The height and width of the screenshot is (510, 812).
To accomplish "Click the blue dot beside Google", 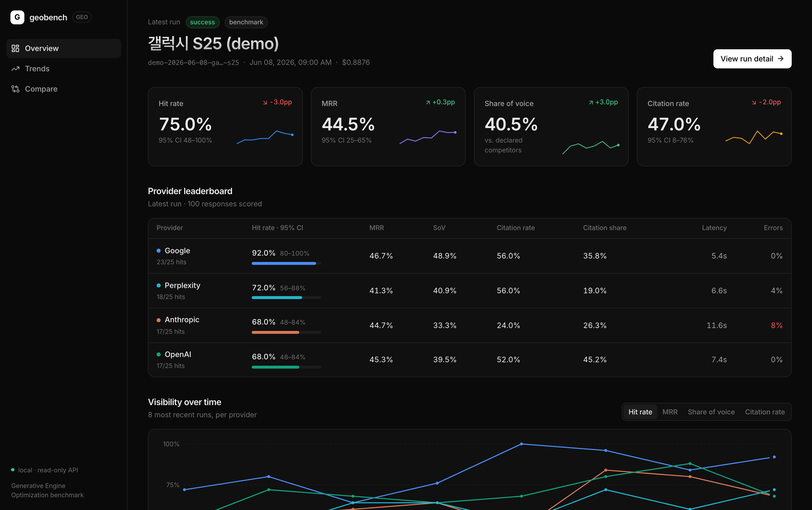I will tap(159, 251).
